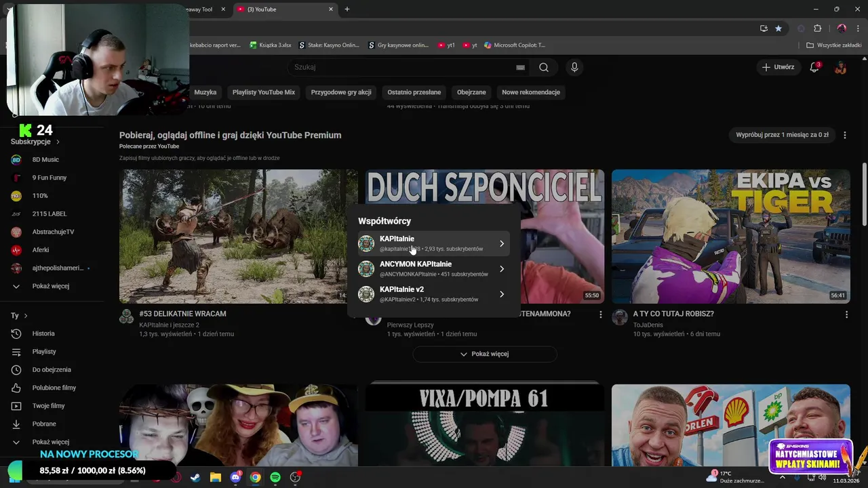Image resolution: width=868 pixels, height=488 pixels.
Task: Select the Ostatnio przesłane chip
Action: pyautogui.click(x=414, y=92)
